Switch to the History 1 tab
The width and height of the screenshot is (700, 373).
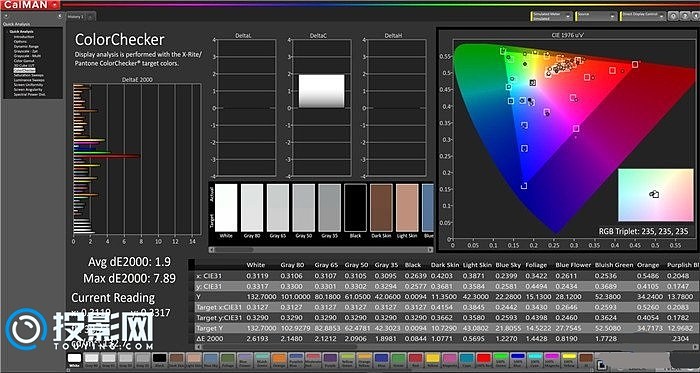76,17
